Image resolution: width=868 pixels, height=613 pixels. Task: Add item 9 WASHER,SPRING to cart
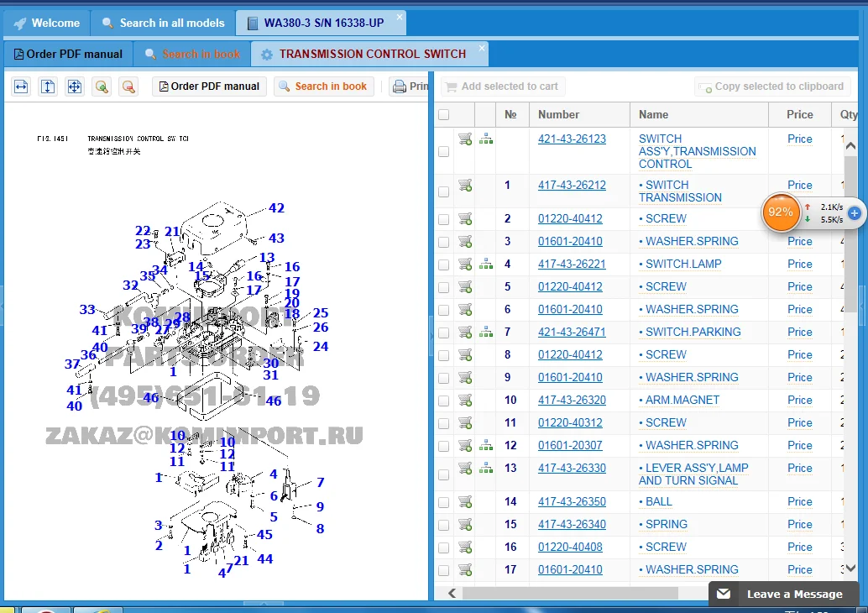pyautogui.click(x=465, y=378)
